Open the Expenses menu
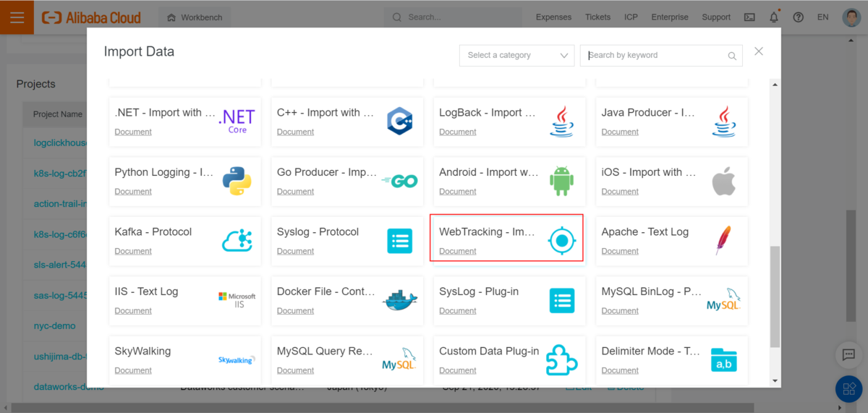The height and width of the screenshot is (413, 868). pos(553,17)
